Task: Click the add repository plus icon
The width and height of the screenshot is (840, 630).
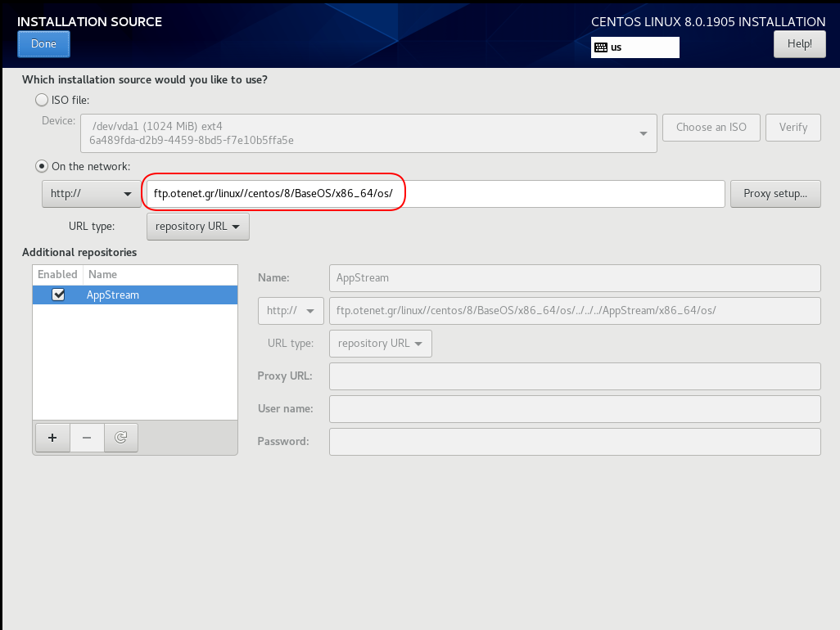Action: pyautogui.click(x=52, y=438)
